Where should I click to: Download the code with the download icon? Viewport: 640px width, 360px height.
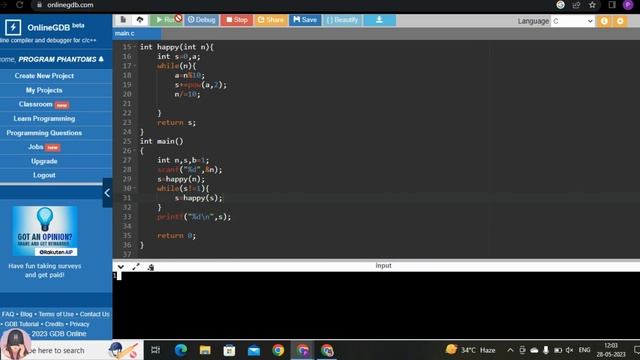(379, 20)
